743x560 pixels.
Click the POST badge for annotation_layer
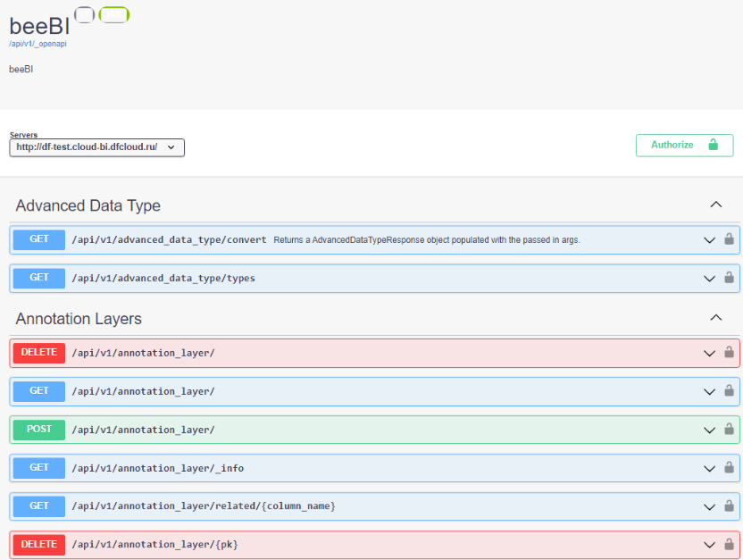[x=39, y=430]
